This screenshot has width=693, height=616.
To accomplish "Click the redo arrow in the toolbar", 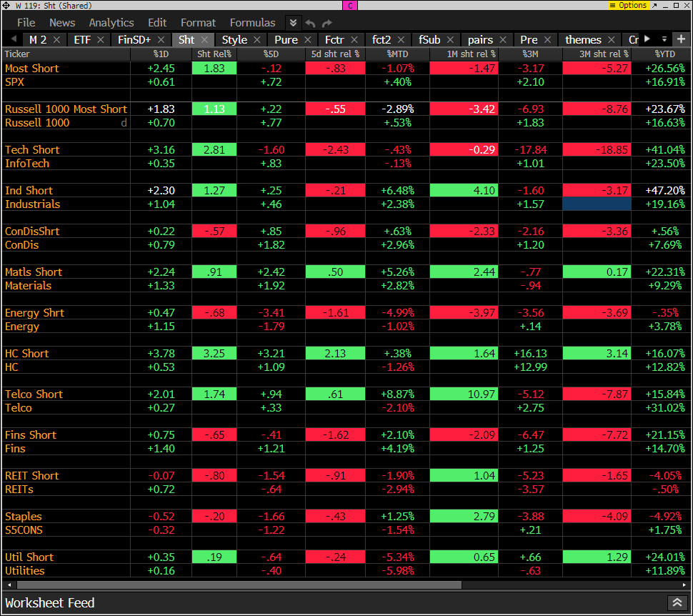I will [x=326, y=23].
